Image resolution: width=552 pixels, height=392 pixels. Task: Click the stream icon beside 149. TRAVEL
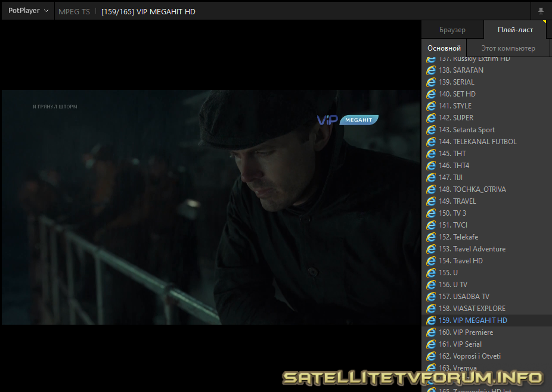point(431,201)
